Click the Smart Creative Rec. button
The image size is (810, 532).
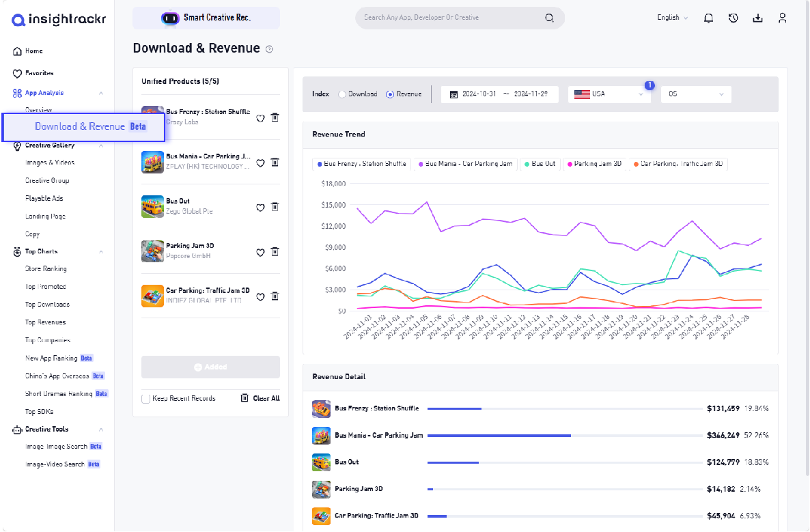[206, 18]
